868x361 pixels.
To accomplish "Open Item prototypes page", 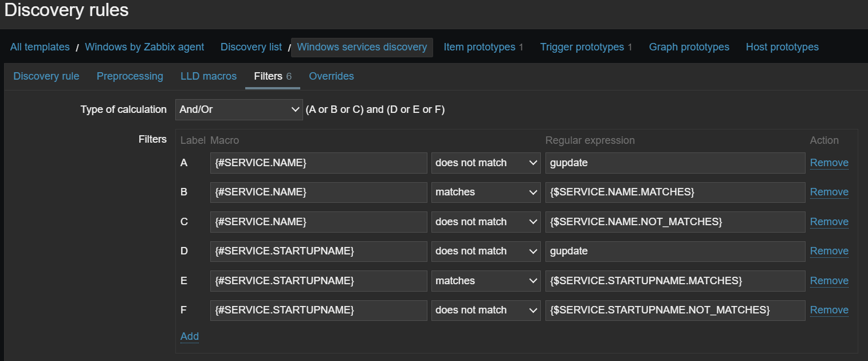I will coord(479,47).
